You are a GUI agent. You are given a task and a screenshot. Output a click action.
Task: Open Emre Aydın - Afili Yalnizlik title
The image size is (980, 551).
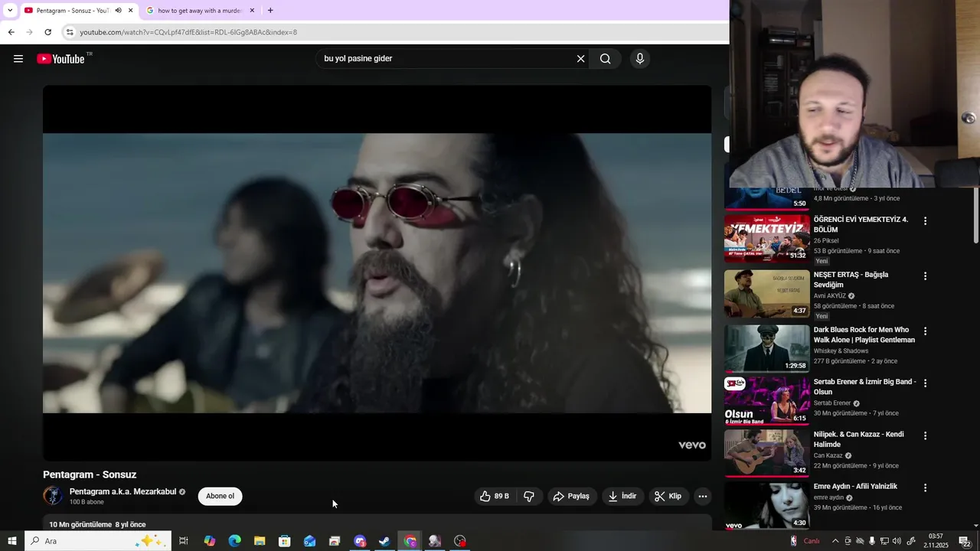click(855, 487)
